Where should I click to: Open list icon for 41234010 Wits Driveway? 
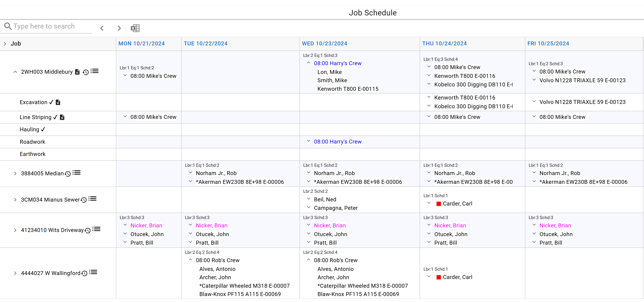point(96,229)
